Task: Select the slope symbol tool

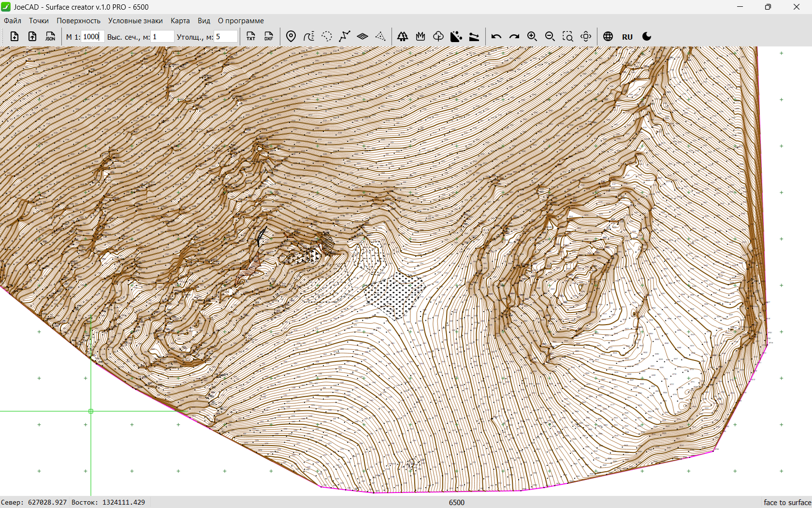Action: [474, 36]
